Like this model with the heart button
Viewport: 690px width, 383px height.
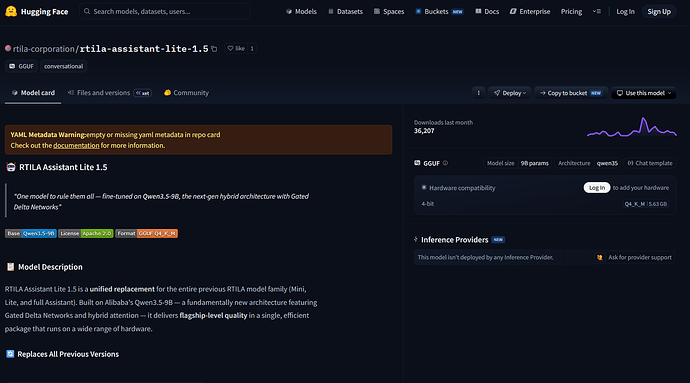click(x=236, y=48)
